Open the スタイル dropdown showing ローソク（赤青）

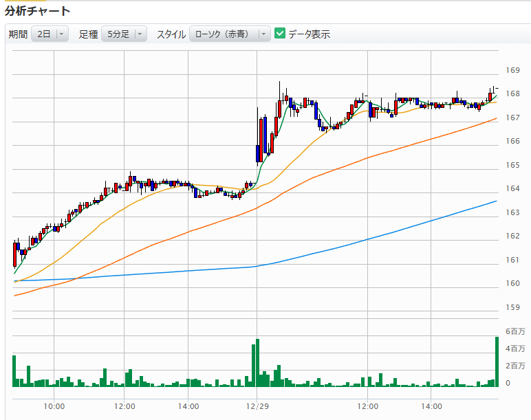(x=229, y=34)
